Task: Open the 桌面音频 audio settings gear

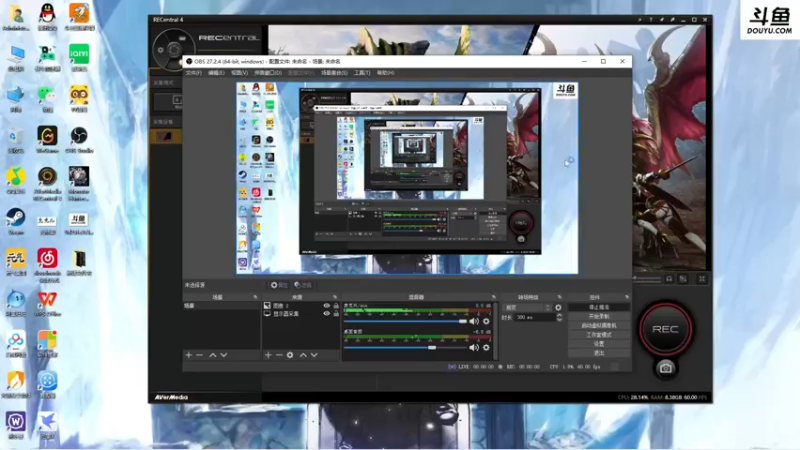Action: click(486, 347)
